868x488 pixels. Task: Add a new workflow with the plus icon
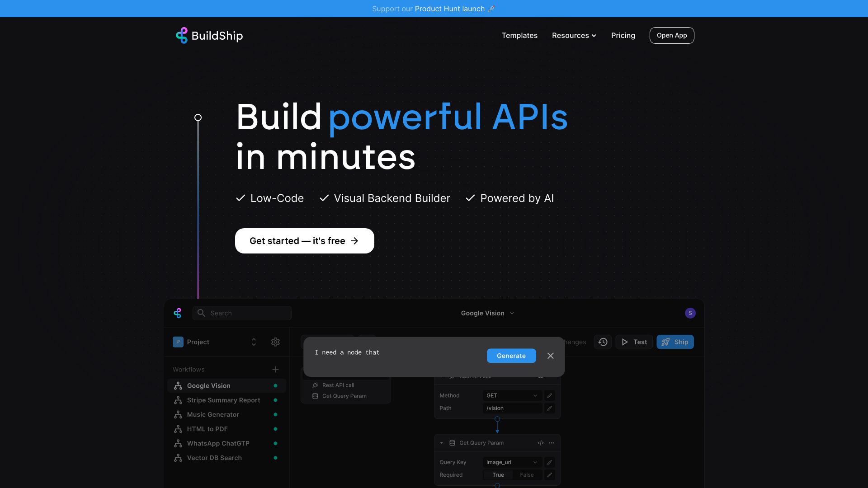point(275,369)
